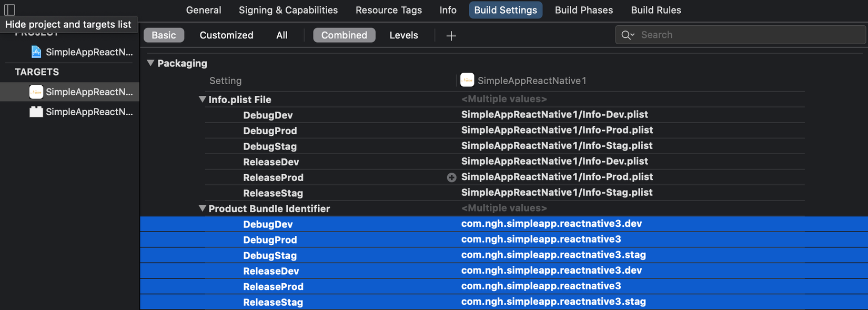Click the app icon in the column header
The image size is (868, 310).
click(x=467, y=80)
